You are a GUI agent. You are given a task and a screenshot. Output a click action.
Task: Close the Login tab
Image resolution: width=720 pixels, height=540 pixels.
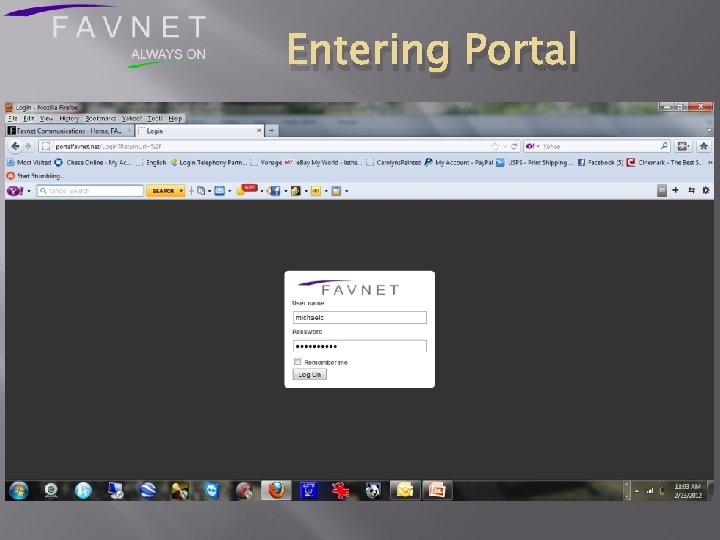[259, 131]
